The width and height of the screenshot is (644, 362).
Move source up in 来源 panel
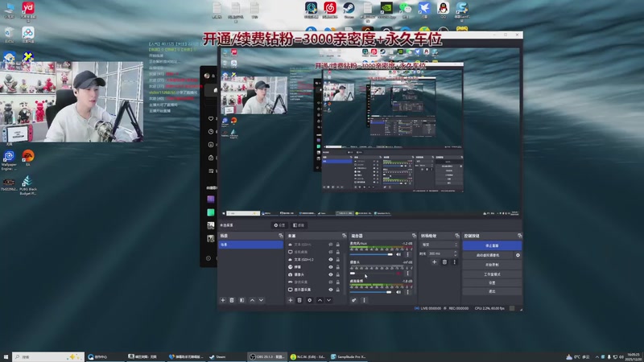click(320, 300)
